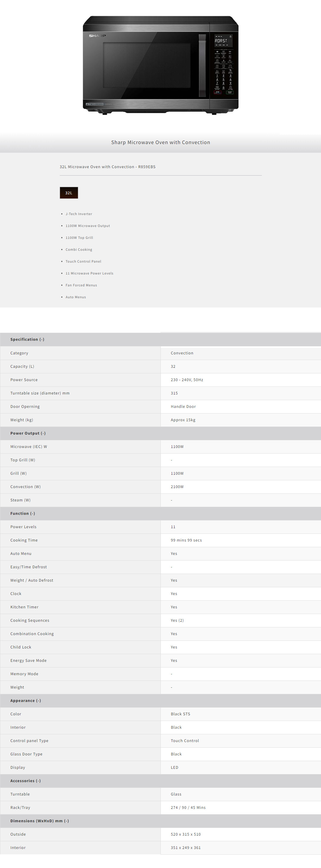Collapse the Dimensions (WxHxD) mm section
The width and height of the screenshot is (321, 868).
point(40,820)
